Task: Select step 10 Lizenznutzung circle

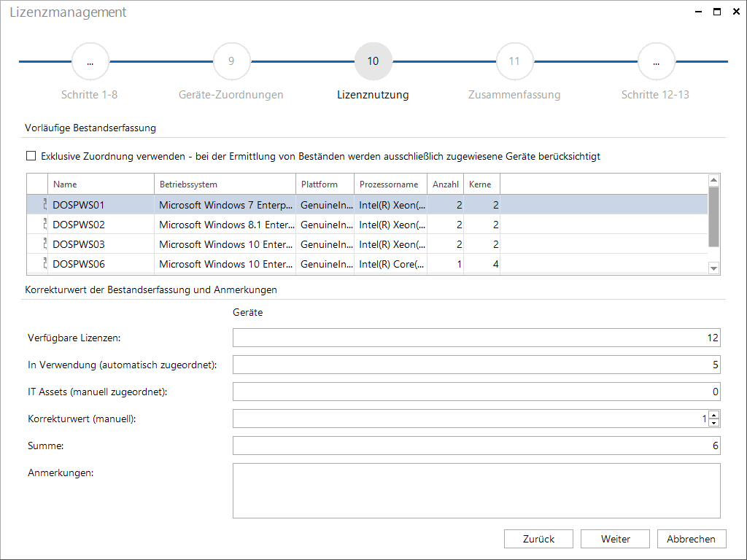Action: coord(373,61)
